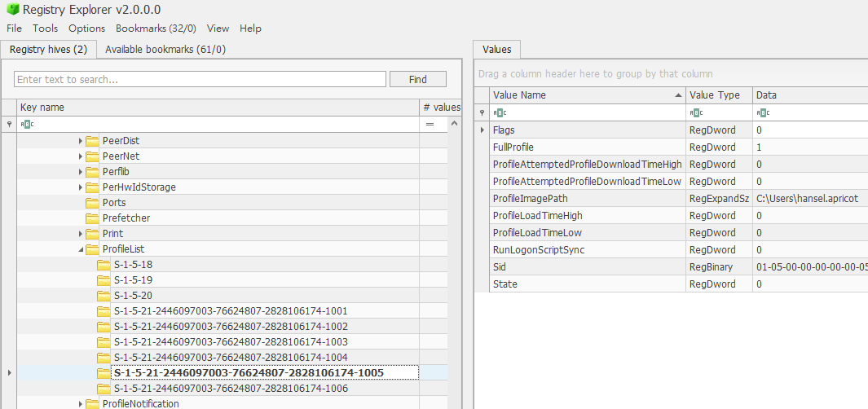Sort by the # values column header

tap(441, 108)
